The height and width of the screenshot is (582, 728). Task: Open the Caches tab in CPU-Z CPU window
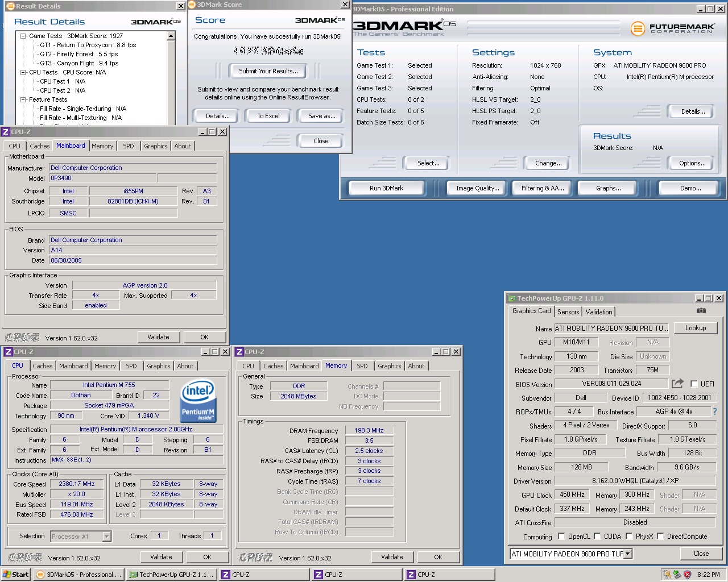(x=42, y=366)
